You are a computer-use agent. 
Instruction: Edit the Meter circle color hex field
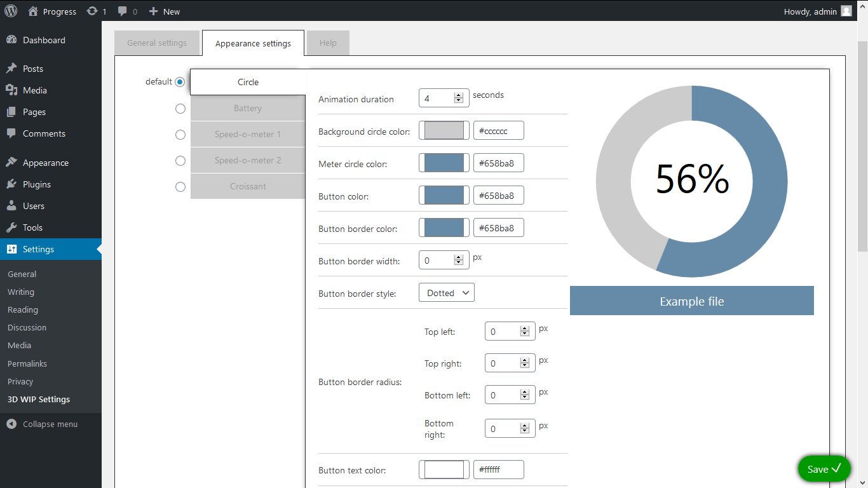499,163
